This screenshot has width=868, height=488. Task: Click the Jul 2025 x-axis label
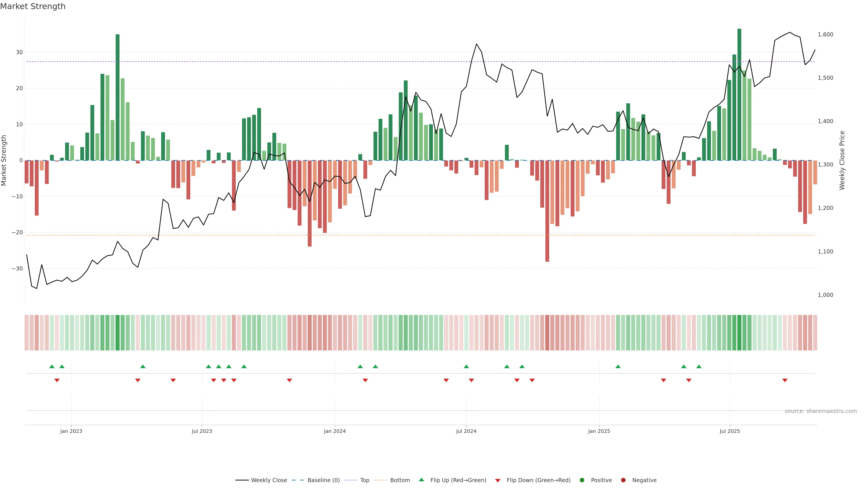tap(729, 431)
